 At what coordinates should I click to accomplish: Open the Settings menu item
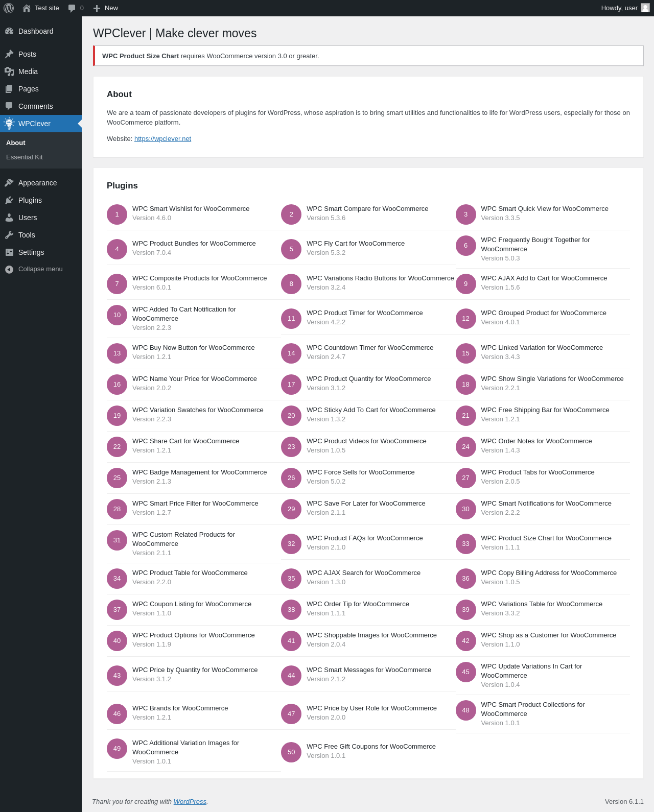click(x=41, y=252)
